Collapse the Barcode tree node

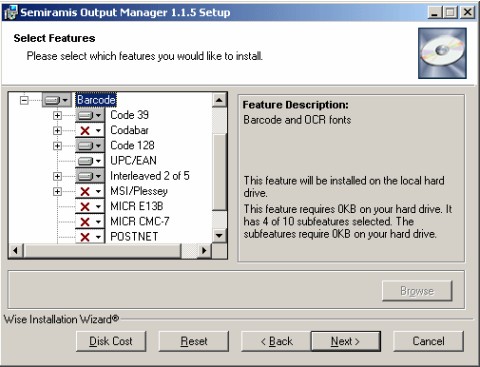coord(24,100)
